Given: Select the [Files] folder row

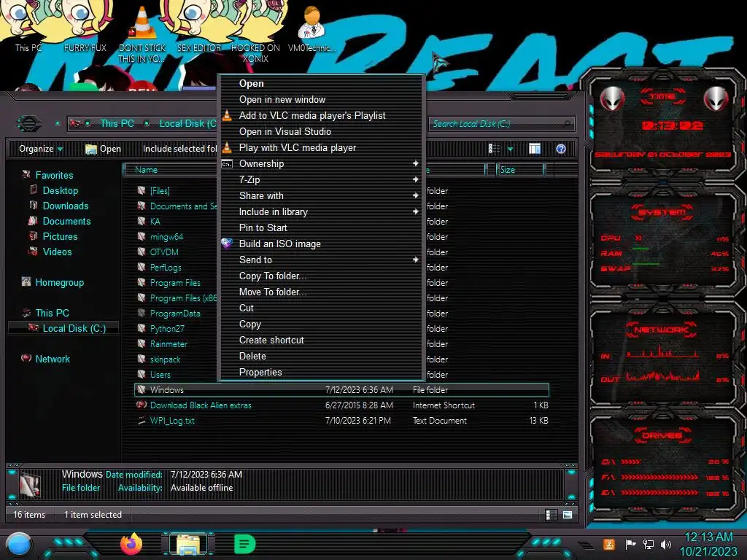Looking at the screenshot, I should pos(177,191).
